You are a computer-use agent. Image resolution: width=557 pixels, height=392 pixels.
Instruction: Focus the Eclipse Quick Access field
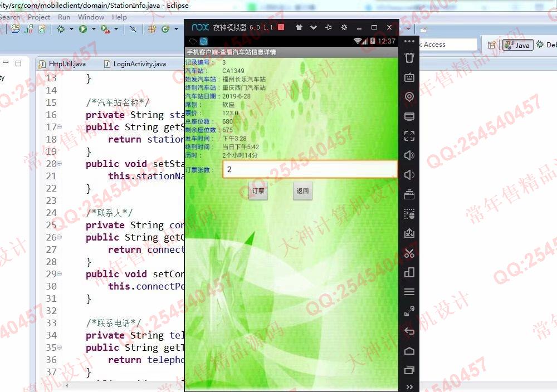tap(448, 45)
